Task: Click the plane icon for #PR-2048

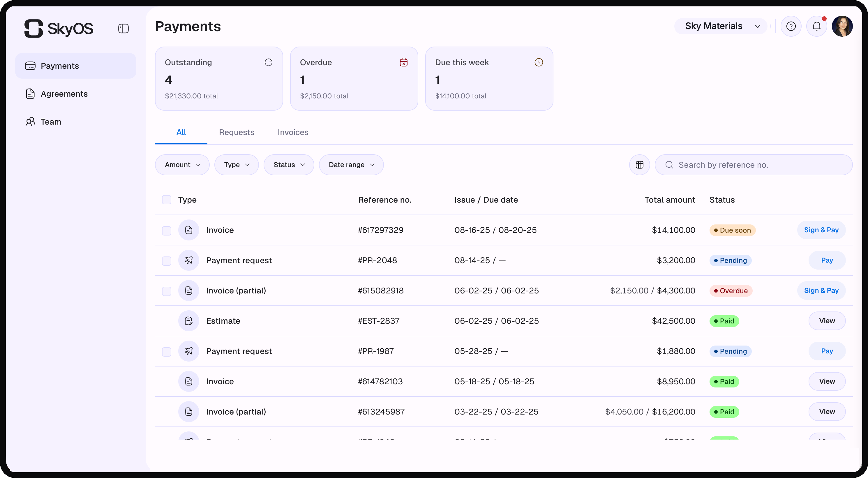Action: coord(189,260)
